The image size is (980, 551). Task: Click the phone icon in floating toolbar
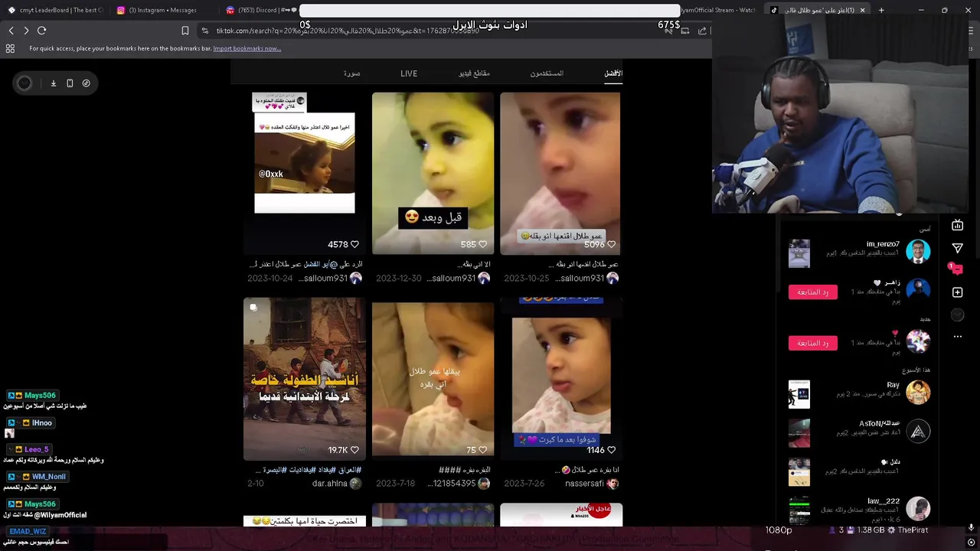tap(70, 83)
